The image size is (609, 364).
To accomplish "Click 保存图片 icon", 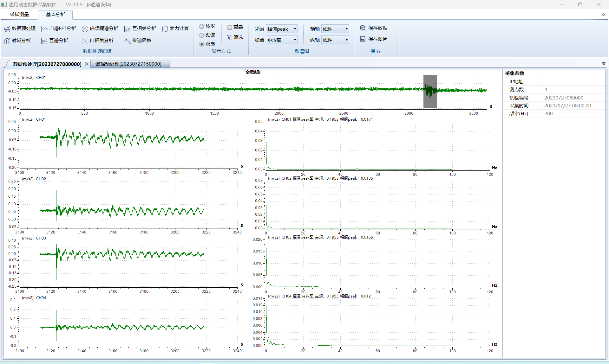I will point(363,39).
